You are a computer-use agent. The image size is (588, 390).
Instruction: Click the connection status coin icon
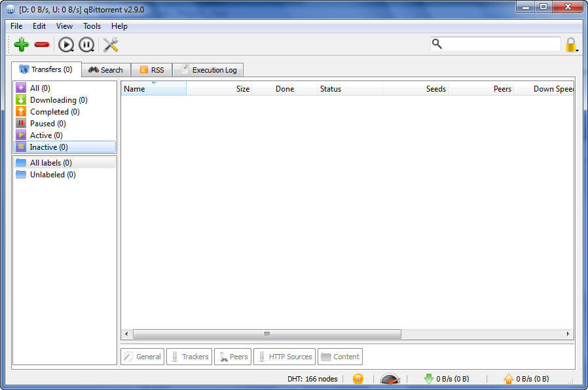[x=358, y=378]
